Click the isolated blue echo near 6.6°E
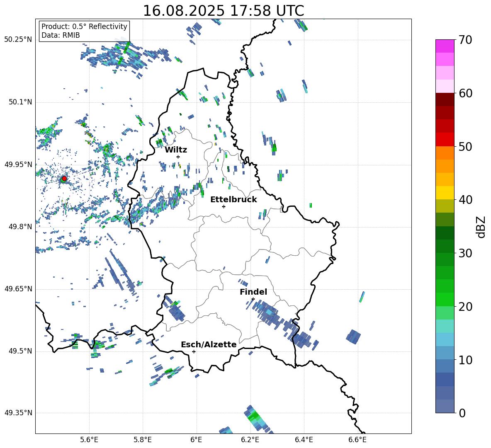This screenshot has width=491, height=448. [354, 337]
